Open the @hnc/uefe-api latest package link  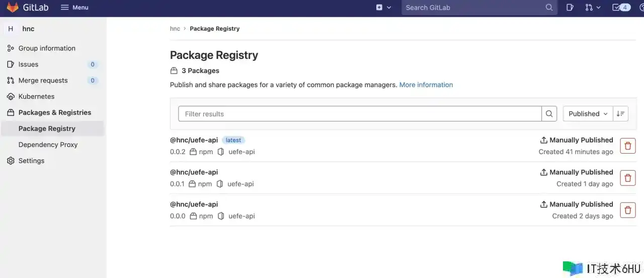point(194,140)
